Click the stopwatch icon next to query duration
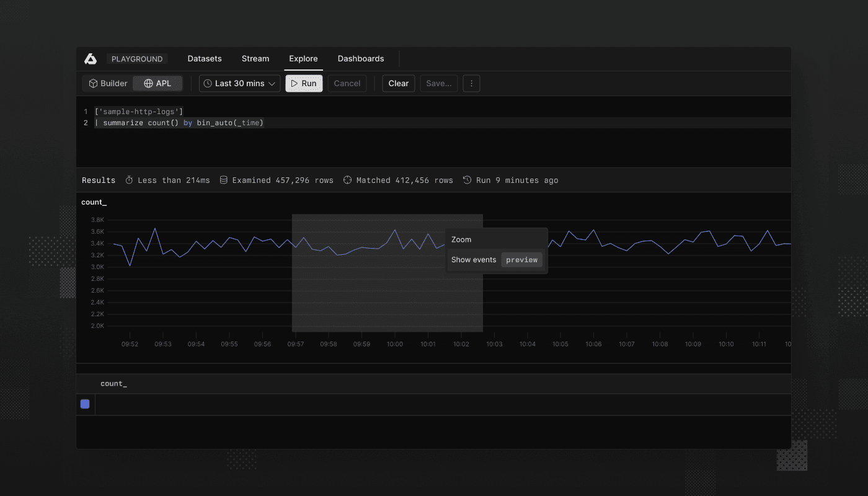The width and height of the screenshot is (868, 496). (x=128, y=180)
